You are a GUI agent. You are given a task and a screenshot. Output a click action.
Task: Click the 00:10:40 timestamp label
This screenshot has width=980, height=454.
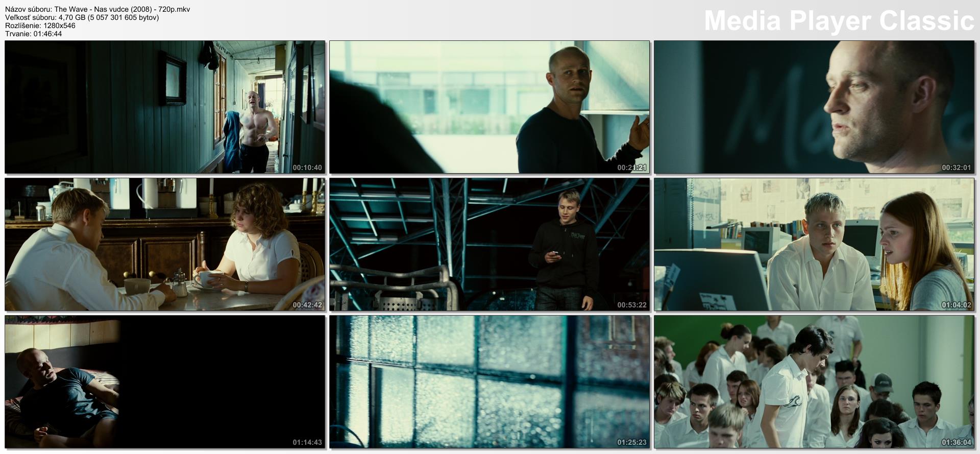click(307, 168)
